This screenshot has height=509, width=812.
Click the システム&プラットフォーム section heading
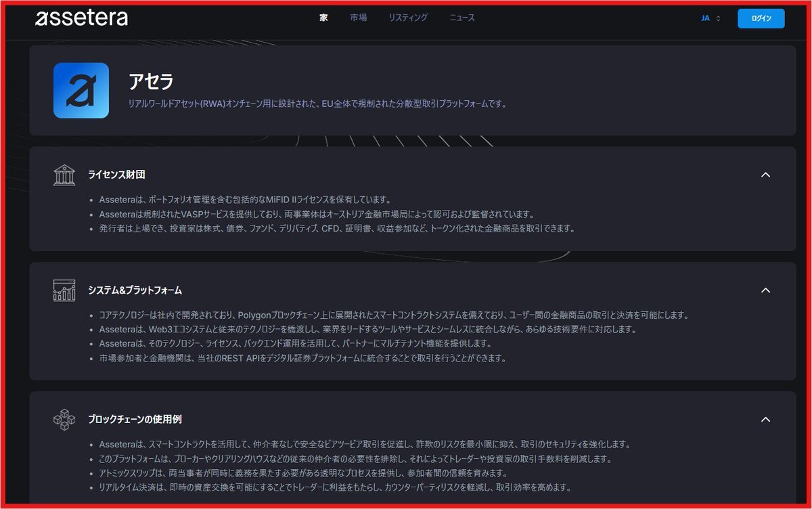click(135, 290)
